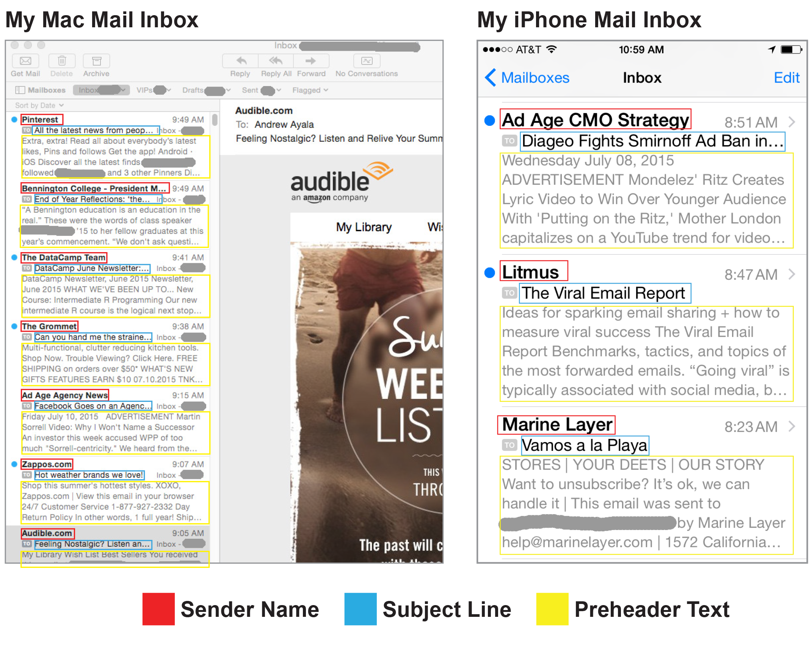Click unread dot next to The Grommet
The height and width of the screenshot is (654, 812).
click(14, 326)
